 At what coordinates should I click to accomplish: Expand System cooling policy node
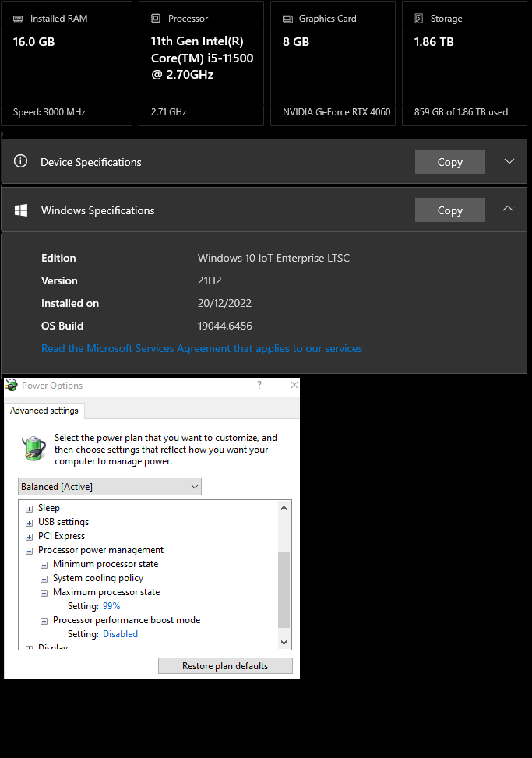[x=44, y=579]
